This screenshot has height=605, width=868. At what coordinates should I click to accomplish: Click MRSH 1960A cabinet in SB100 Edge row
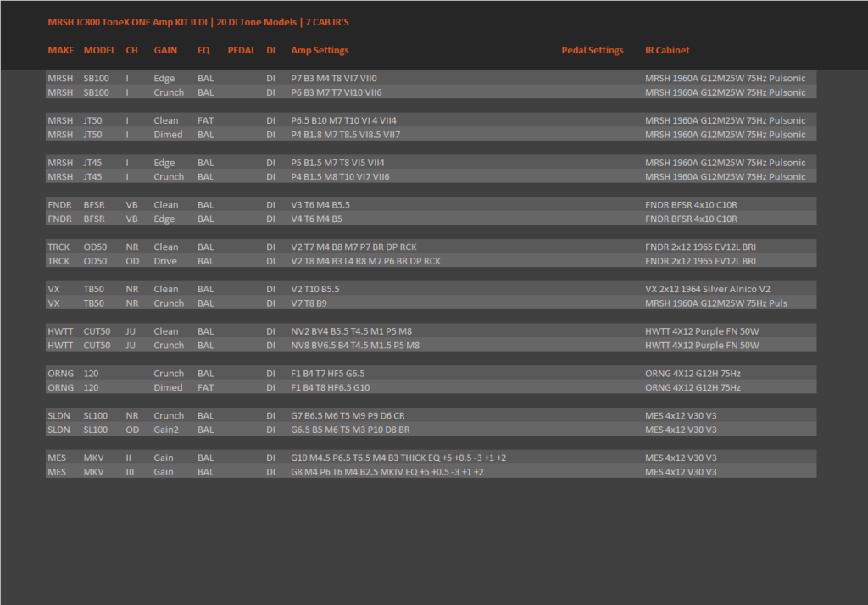726,79
